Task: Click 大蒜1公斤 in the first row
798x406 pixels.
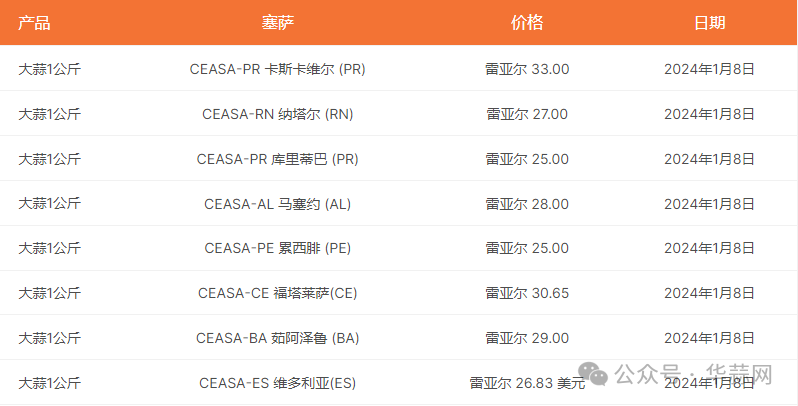Action: pyautogui.click(x=49, y=69)
